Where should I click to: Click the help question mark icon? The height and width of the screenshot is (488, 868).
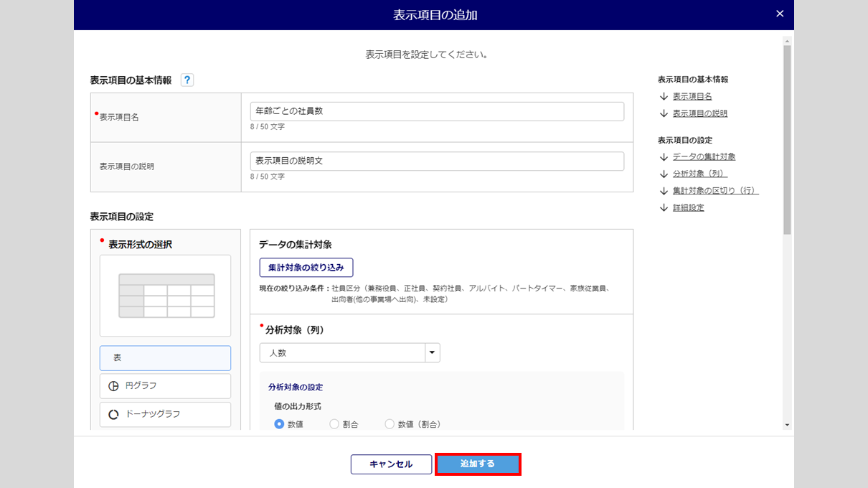tap(187, 80)
